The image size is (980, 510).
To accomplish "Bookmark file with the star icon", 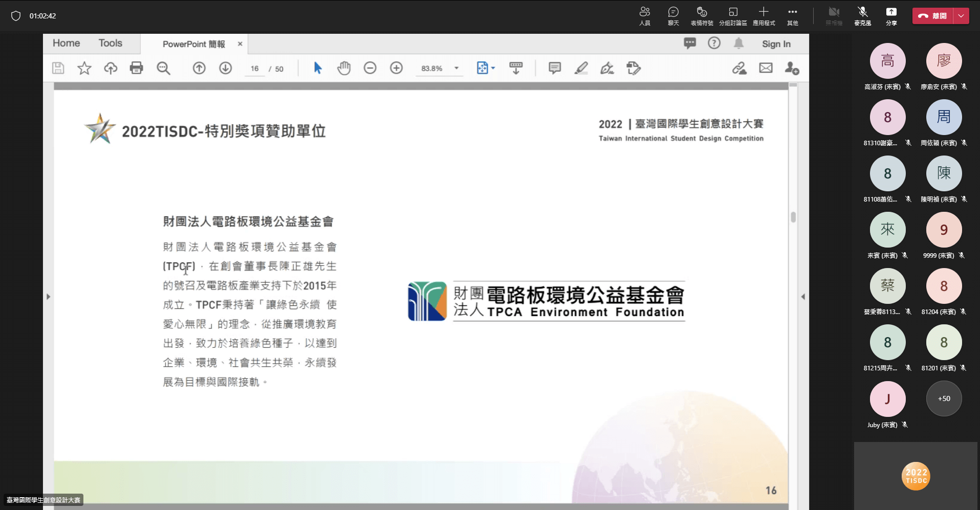I will point(84,68).
